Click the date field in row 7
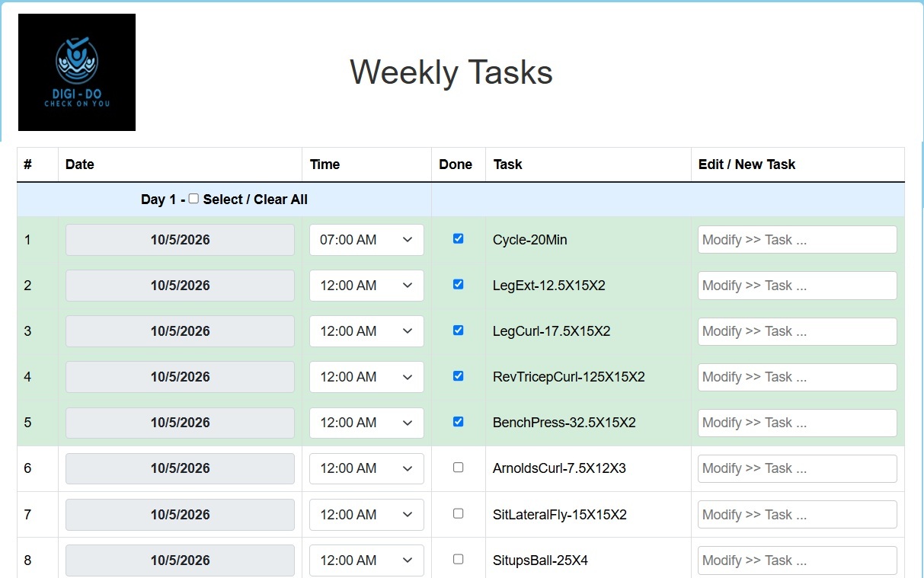Image resolution: width=924 pixels, height=578 pixels. click(180, 515)
